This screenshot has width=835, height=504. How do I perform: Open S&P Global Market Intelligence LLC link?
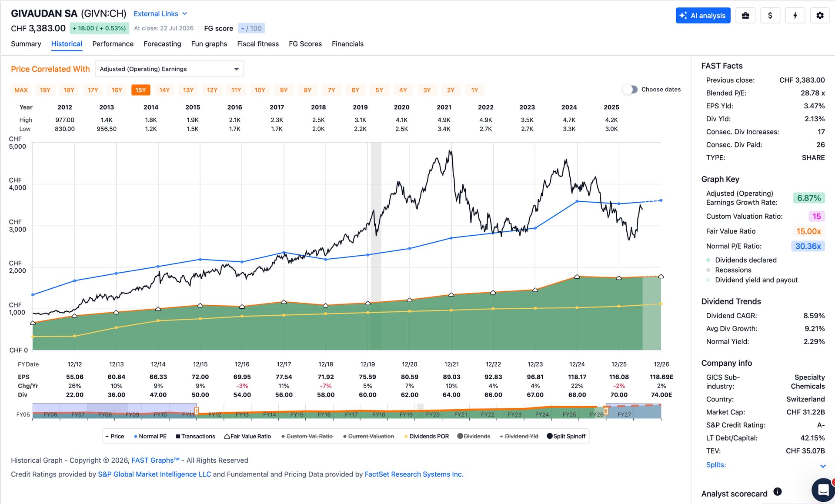[x=154, y=474]
